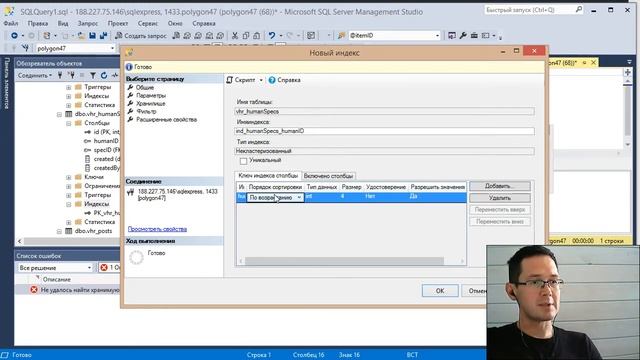
Task: Click the disconnect plug icon in Object Explorer
Action: 71,75
